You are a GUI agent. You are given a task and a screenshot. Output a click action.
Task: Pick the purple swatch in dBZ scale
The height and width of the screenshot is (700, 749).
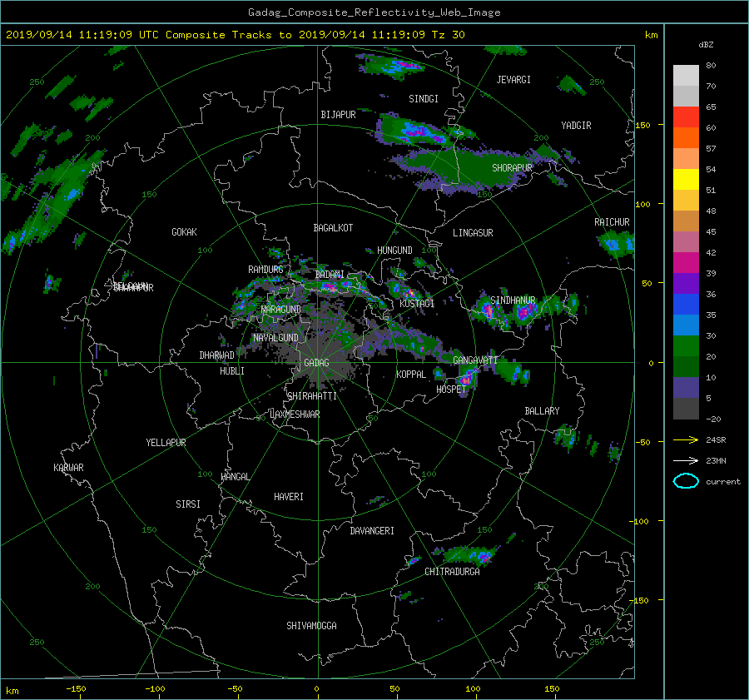(x=686, y=283)
